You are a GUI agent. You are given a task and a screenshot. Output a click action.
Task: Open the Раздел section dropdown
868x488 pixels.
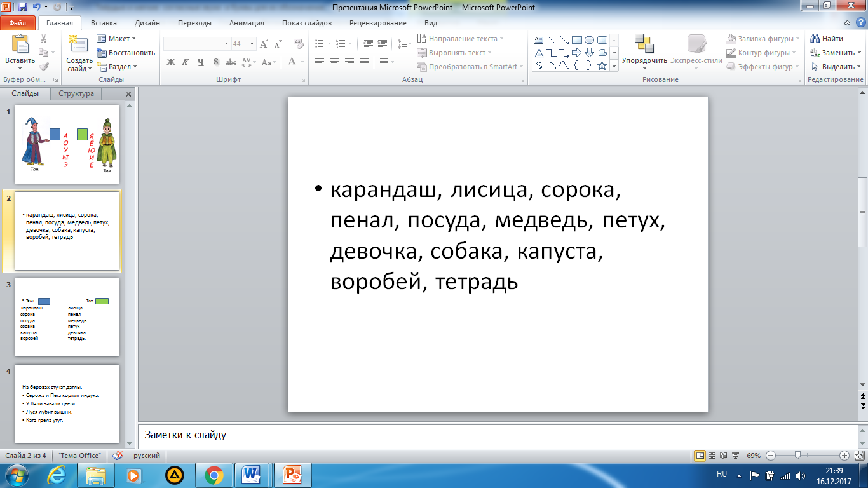[x=117, y=67]
